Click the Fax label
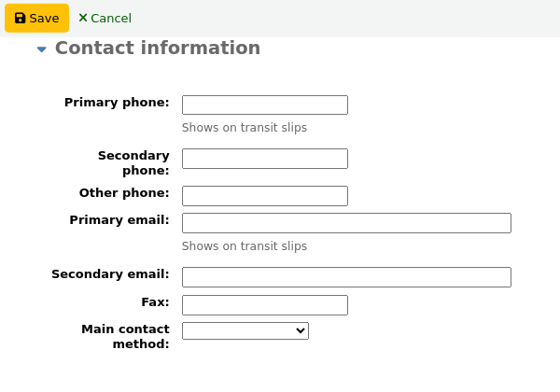Screen dimensions: 560x392 pyautogui.click(x=155, y=301)
